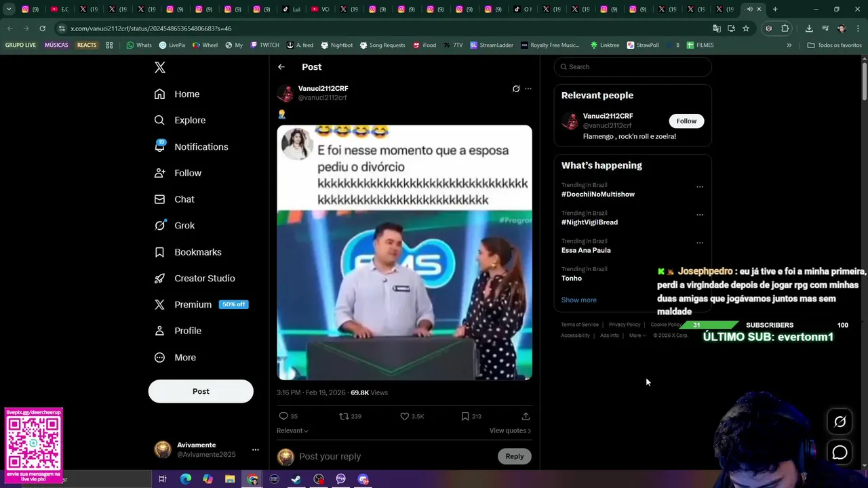Go back with the arrow beside Post

(x=281, y=67)
